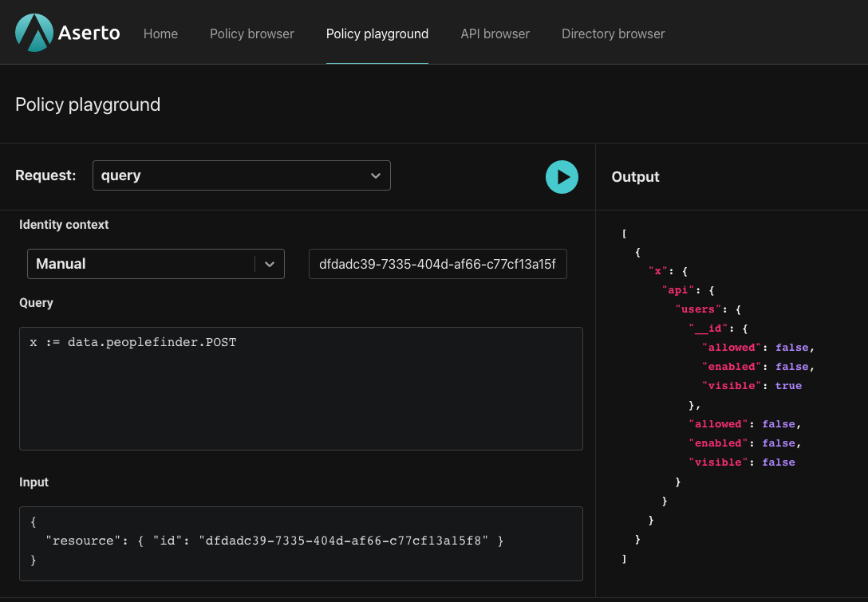The width and height of the screenshot is (868, 602).
Task: Click the 'Identity context' label
Action: [64, 225]
